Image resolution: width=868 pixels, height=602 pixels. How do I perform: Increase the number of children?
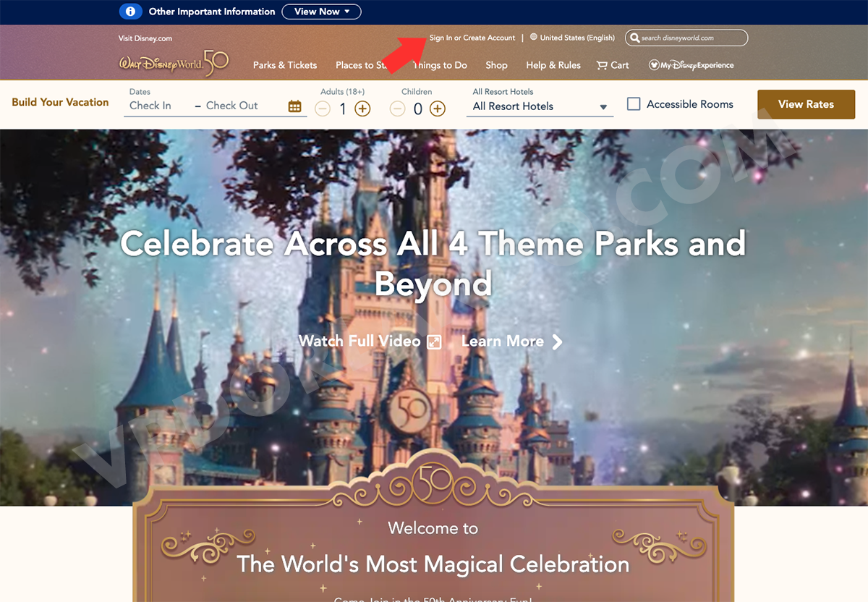coord(438,109)
